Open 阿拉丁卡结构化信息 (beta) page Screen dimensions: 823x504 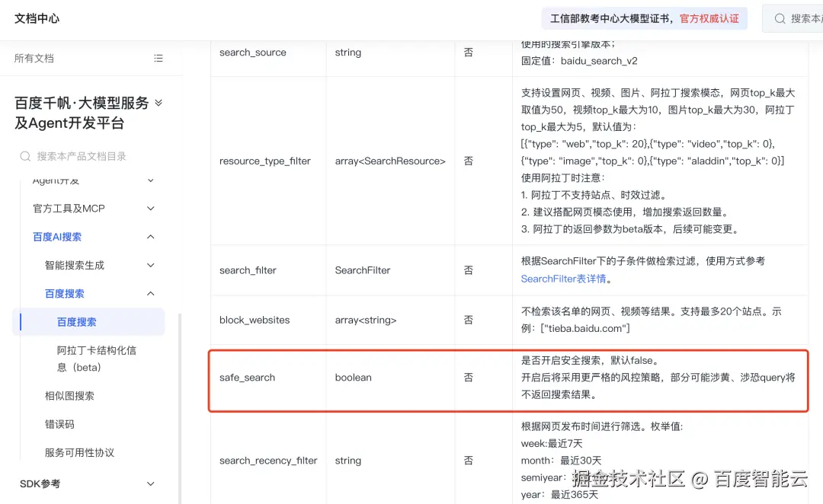click(x=97, y=359)
